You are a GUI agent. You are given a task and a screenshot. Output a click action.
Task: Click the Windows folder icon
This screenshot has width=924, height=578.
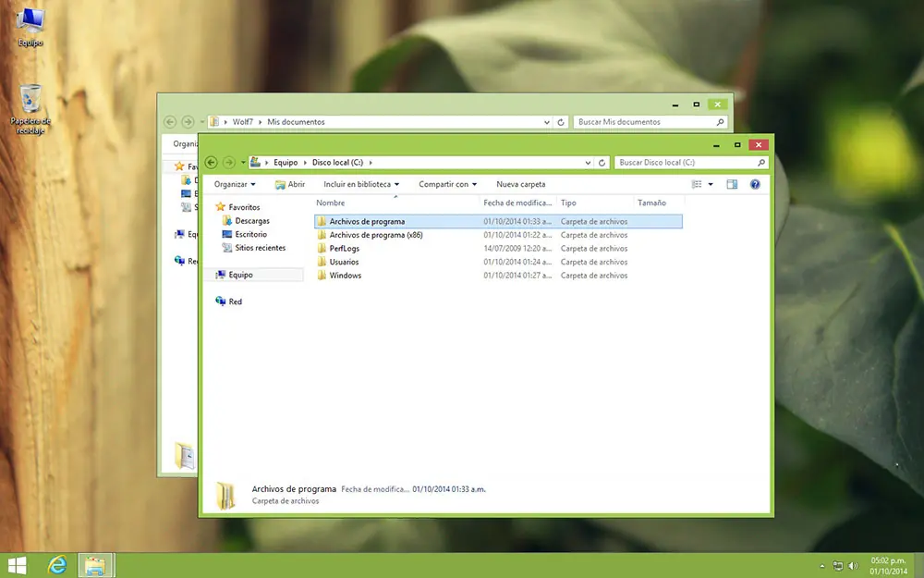coord(322,276)
